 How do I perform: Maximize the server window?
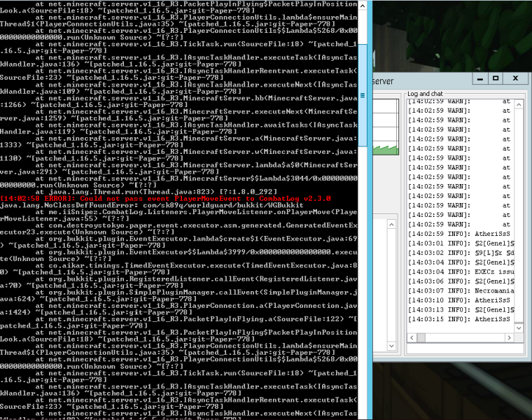[496, 78]
